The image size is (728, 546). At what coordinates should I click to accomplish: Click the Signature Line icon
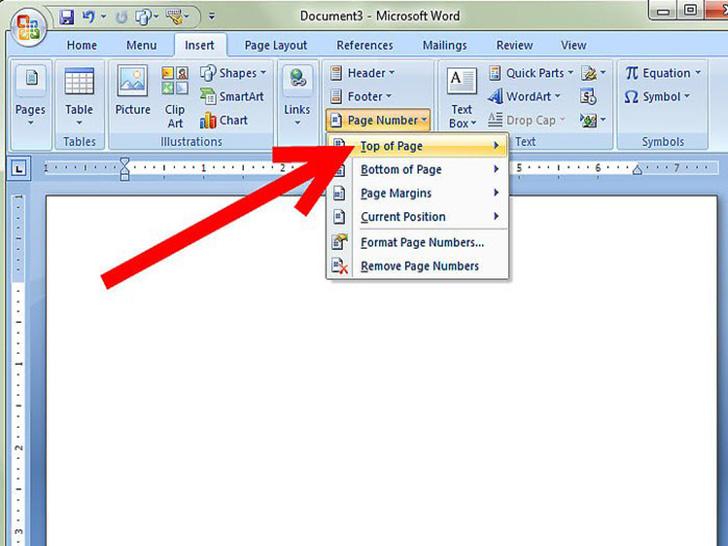point(590,73)
